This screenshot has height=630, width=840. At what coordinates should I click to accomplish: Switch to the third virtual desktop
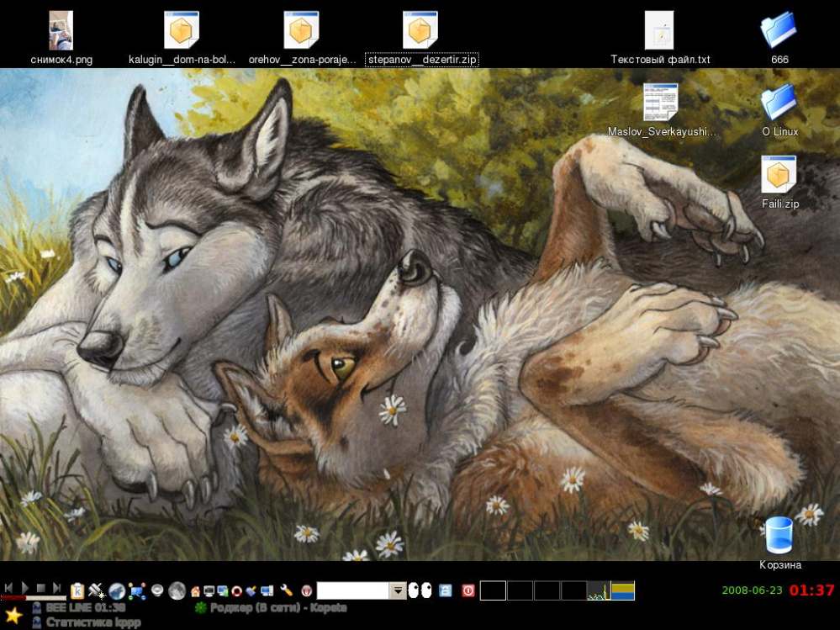tap(547, 590)
